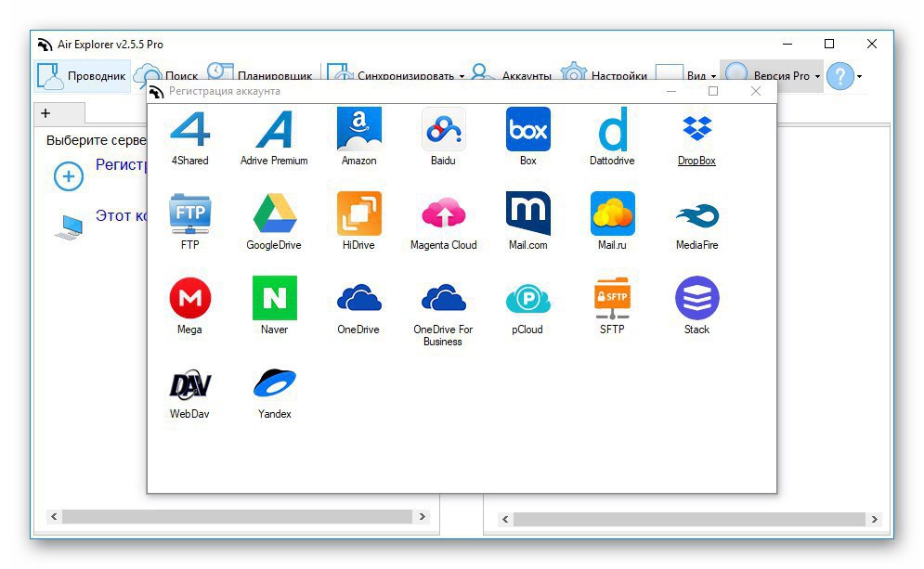The height and width of the screenshot is (569, 924).
Task: Pick the Mail.ru icon
Action: pos(612,213)
